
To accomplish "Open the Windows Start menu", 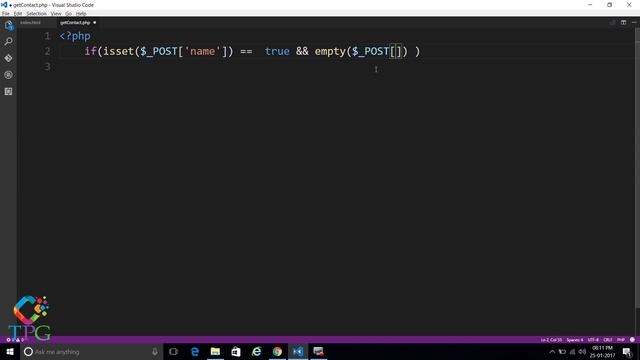I will tap(10, 351).
